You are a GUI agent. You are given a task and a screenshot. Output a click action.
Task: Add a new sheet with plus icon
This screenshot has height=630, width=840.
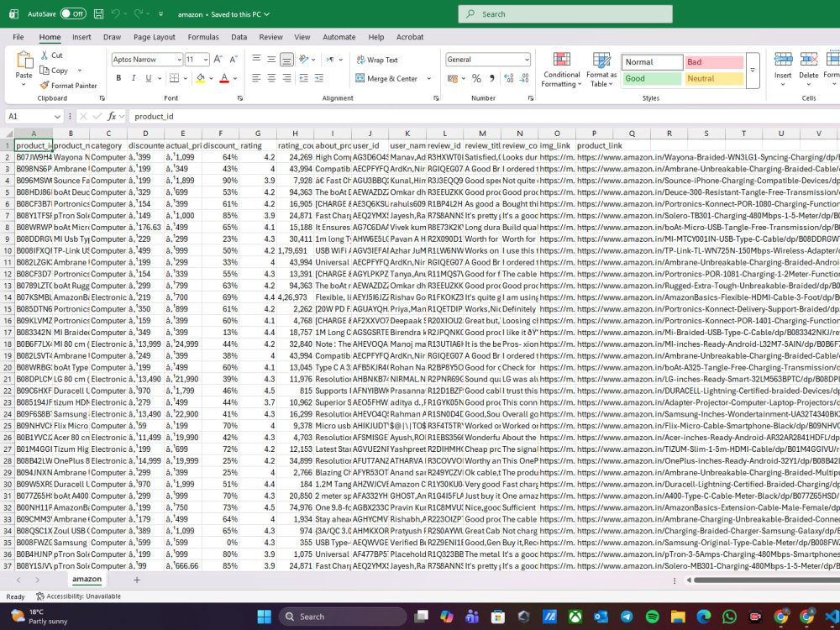coord(137,580)
